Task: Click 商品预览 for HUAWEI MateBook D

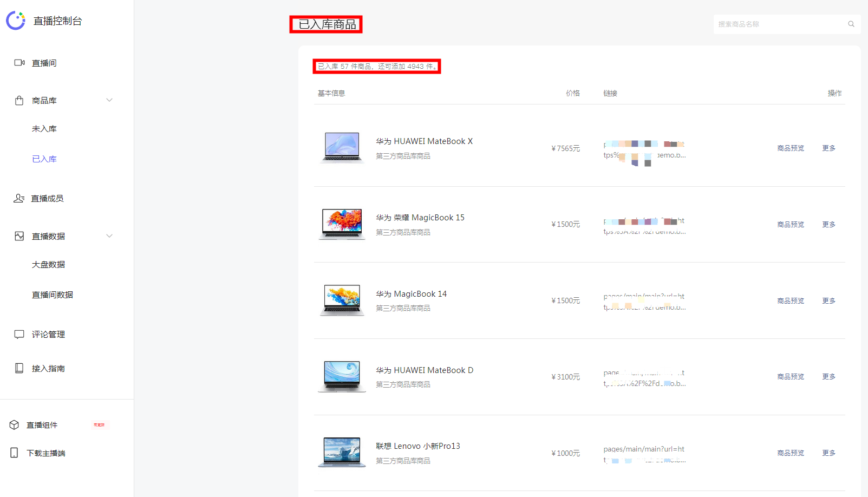Action: [791, 377]
